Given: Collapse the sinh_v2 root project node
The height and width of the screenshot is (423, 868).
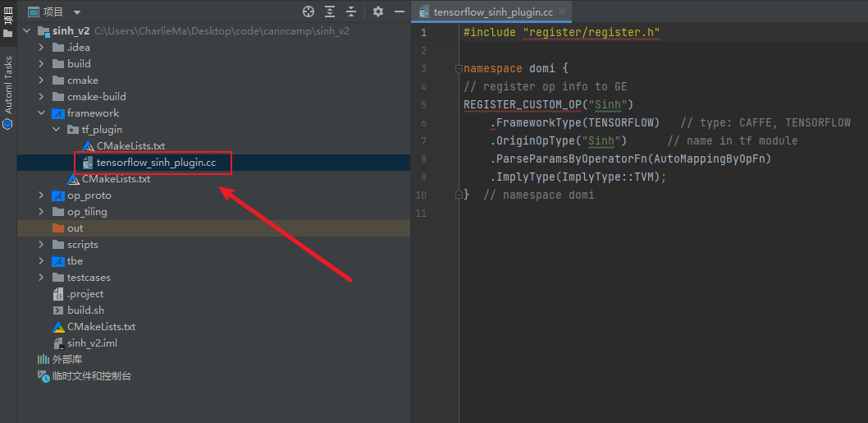Looking at the screenshot, I should click(x=26, y=31).
